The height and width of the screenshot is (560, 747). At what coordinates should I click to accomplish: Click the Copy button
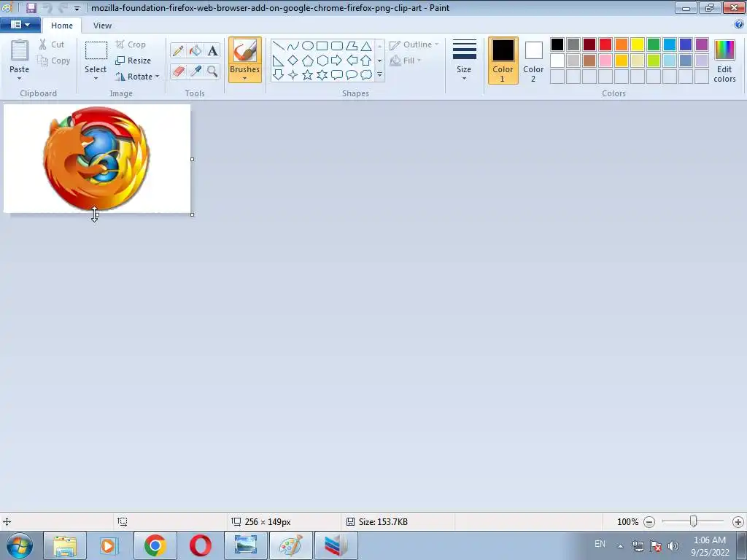click(53, 61)
